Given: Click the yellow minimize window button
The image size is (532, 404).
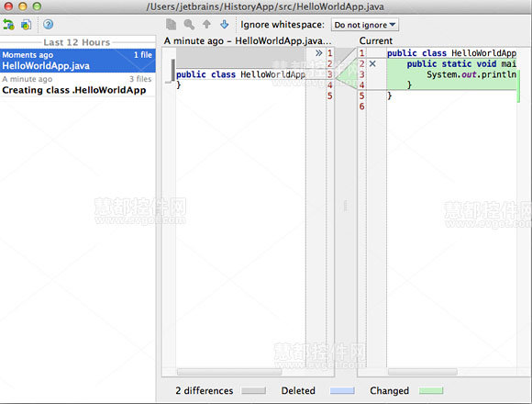Looking at the screenshot, I should click(23, 6).
